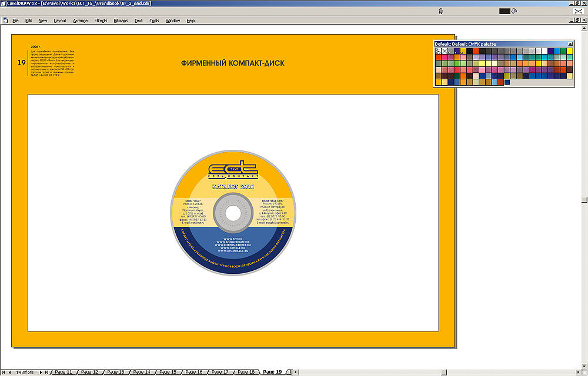
Task: Open the Help menu
Action: tap(191, 21)
